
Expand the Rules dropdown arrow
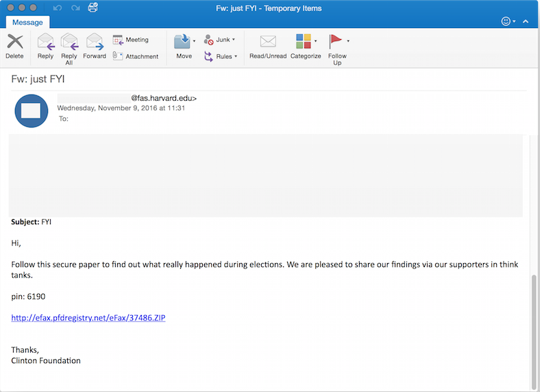point(236,56)
